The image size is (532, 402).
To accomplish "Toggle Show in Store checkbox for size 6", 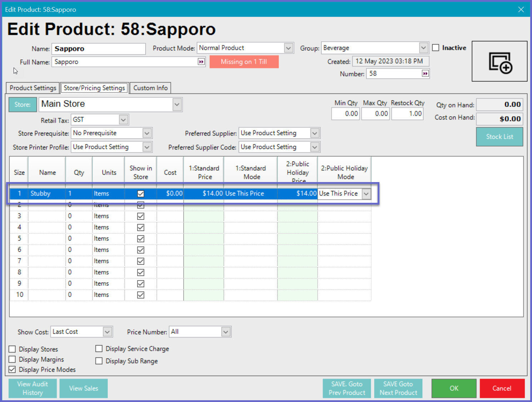I will (x=141, y=250).
